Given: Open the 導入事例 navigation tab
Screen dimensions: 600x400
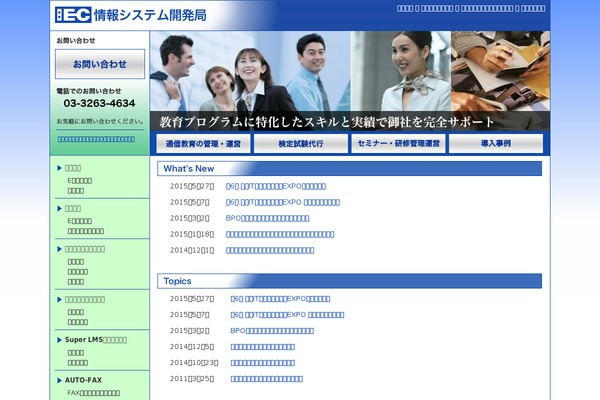Looking at the screenshot, I should click(x=496, y=144).
